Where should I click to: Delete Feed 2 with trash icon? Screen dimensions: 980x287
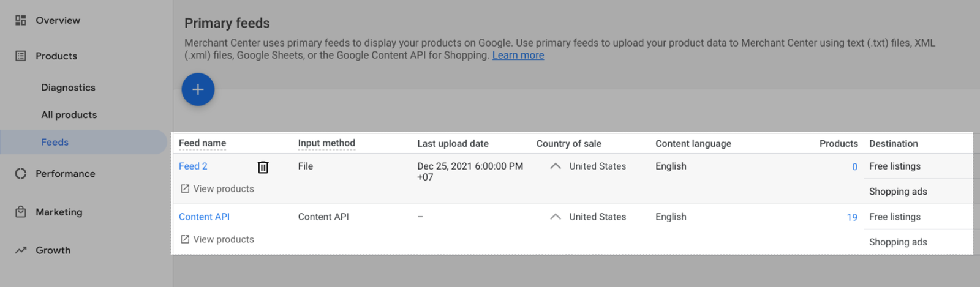click(263, 167)
